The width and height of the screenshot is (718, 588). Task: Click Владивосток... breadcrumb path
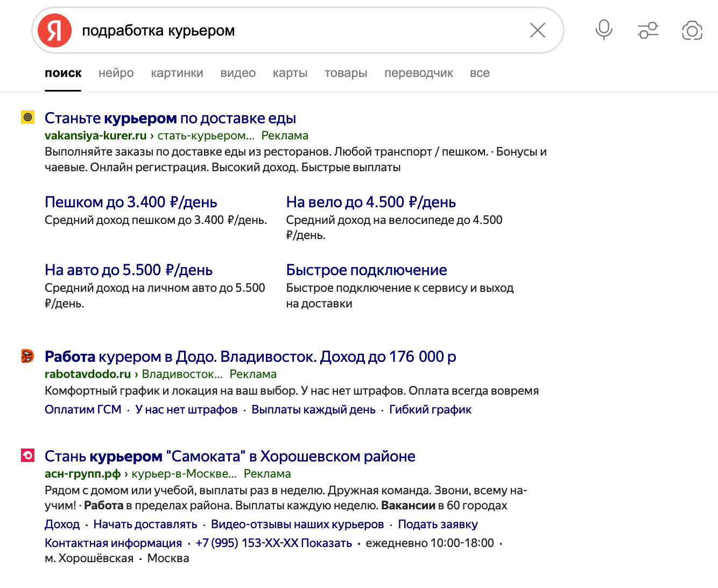[182, 374]
